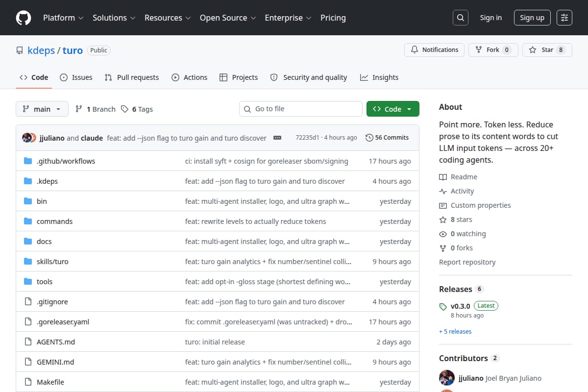Click the Notifications button

pyautogui.click(x=434, y=49)
